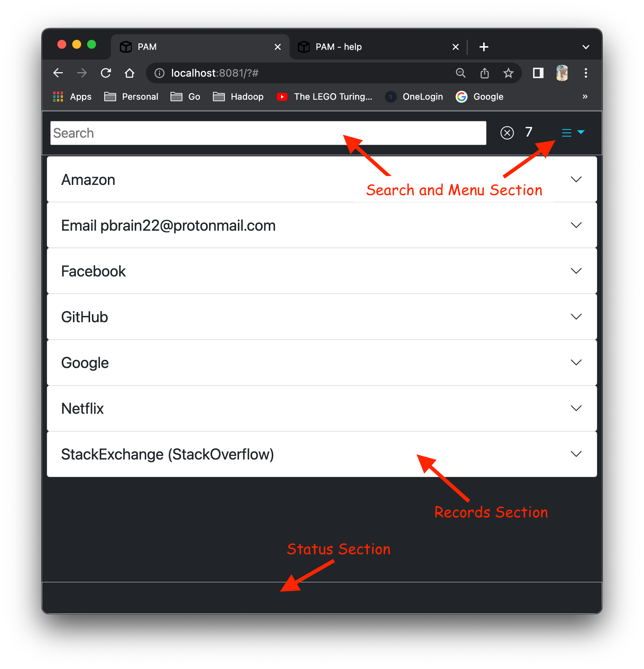Open the Google bookmark
This screenshot has width=644, height=669.
(x=479, y=97)
